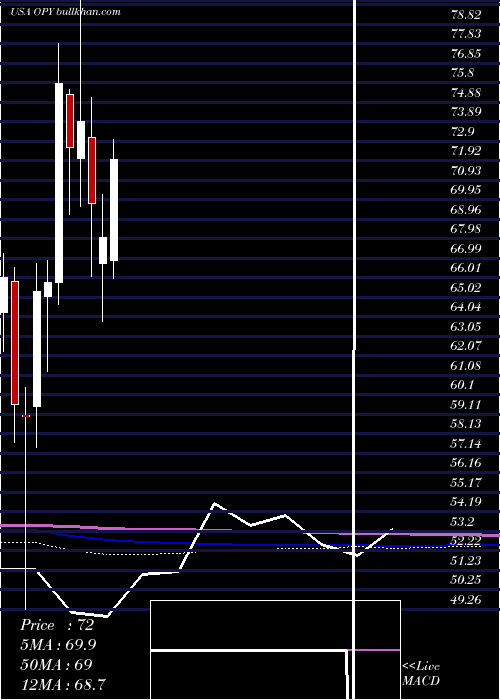This screenshot has width=500, height=700.
Task: Click the 70.93 price axis label
Action: click(x=466, y=170)
